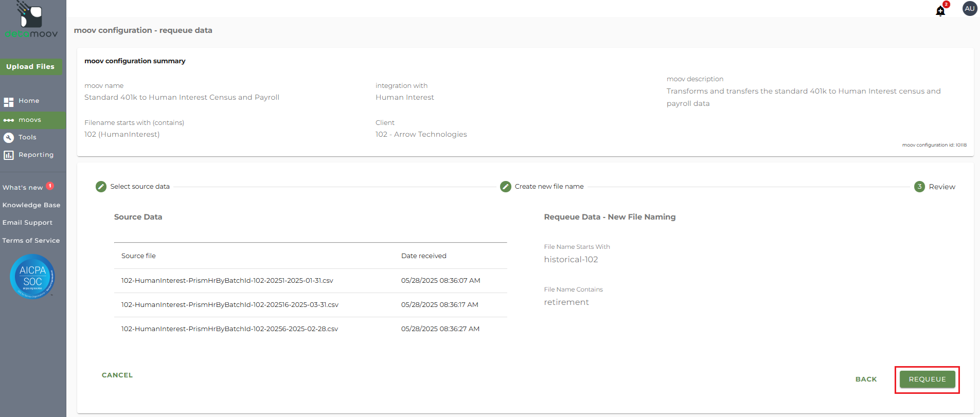Open the Knowledge Base link
The width and height of the screenshot is (980, 417).
coord(31,205)
